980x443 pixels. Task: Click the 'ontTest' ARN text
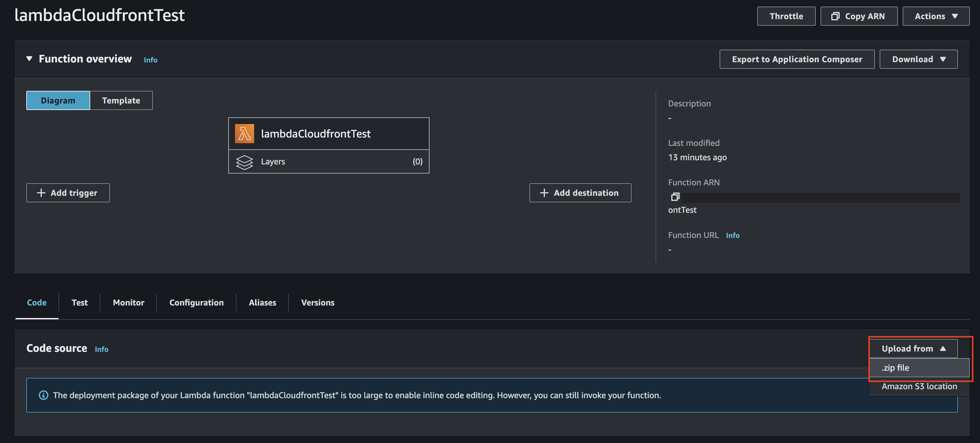tap(682, 210)
